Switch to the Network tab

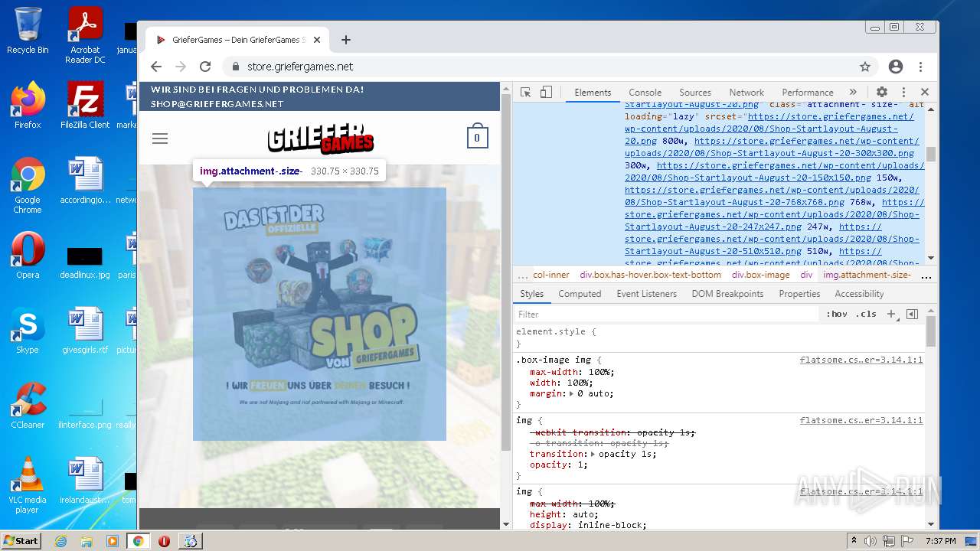[x=746, y=92]
